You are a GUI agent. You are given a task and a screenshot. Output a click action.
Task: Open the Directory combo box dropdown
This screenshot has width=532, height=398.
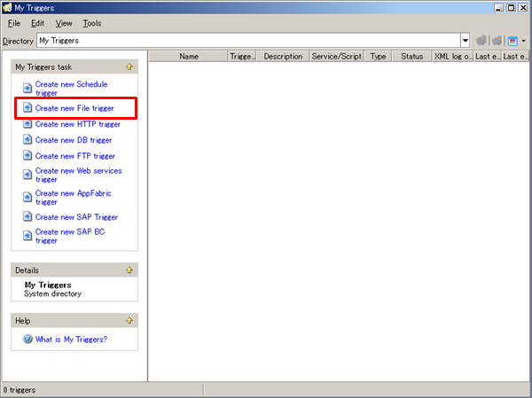(x=465, y=41)
